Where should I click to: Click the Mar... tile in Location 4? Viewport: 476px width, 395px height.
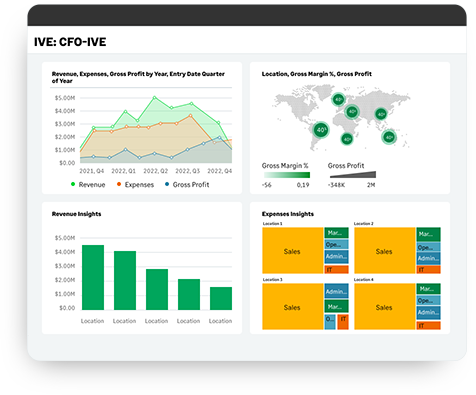point(429,289)
